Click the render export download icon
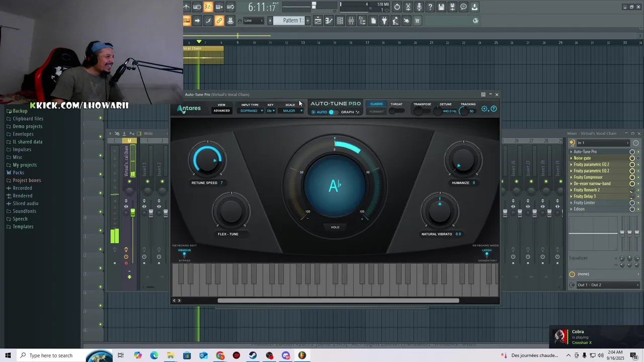The width and height of the screenshot is (644, 362). [474, 7]
